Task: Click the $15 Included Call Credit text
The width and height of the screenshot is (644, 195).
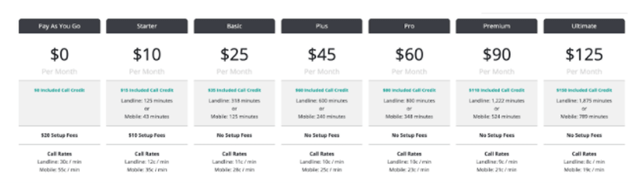Action: click(x=147, y=90)
